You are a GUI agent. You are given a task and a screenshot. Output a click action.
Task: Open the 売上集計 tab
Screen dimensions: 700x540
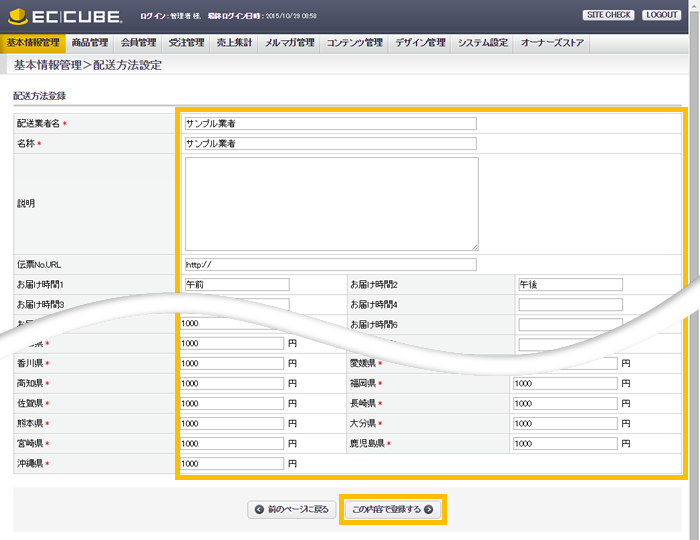pyautogui.click(x=234, y=43)
